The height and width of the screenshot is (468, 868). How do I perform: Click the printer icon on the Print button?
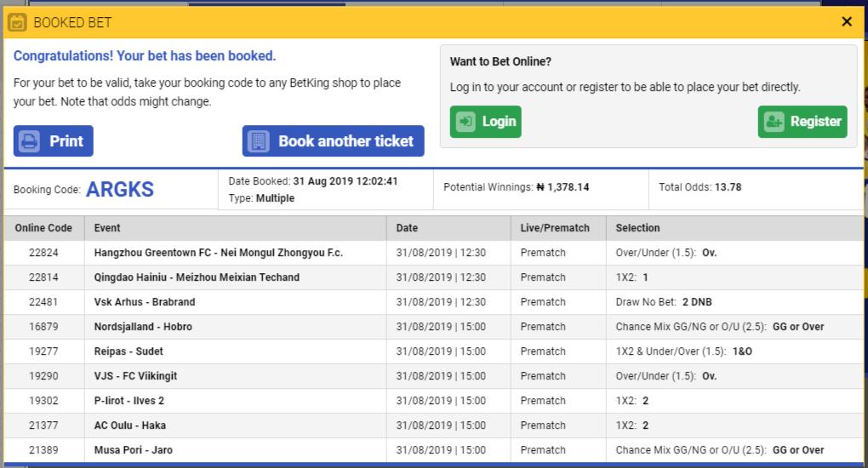[29, 141]
